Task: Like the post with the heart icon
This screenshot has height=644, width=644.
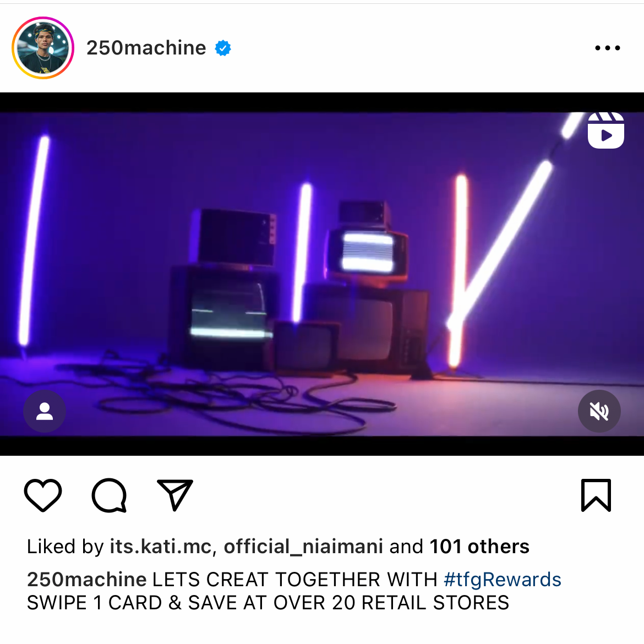Action: pyautogui.click(x=43, y=495)
